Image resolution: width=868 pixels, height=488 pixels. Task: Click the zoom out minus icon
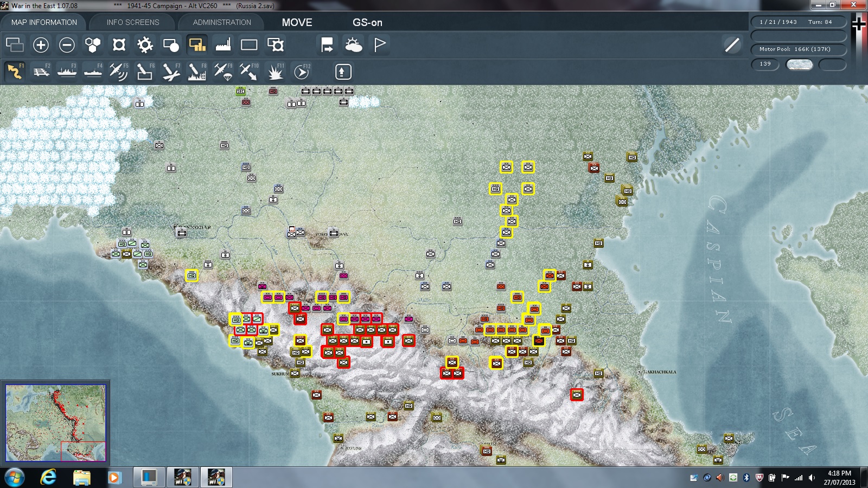67,44
